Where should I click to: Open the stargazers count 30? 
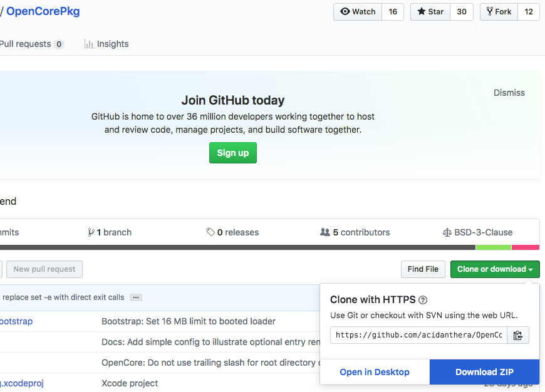tap(462, 12)
